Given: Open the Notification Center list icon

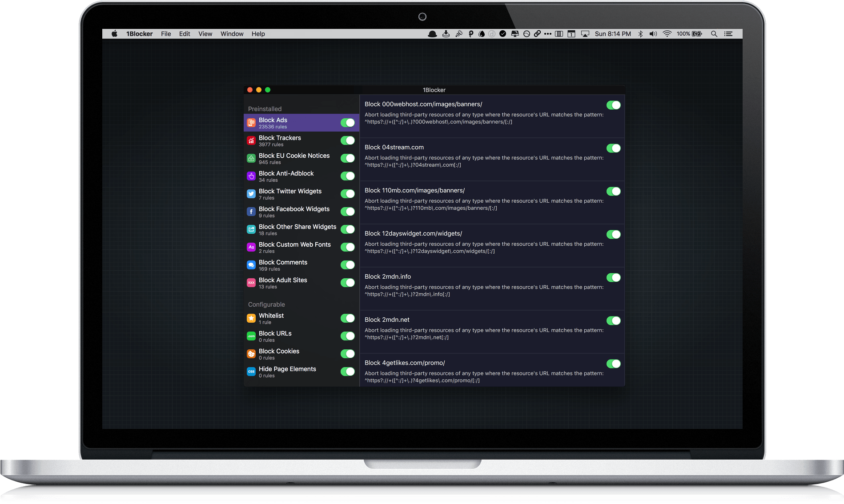Looking at the screenshot, I should (x=728, y=34).
